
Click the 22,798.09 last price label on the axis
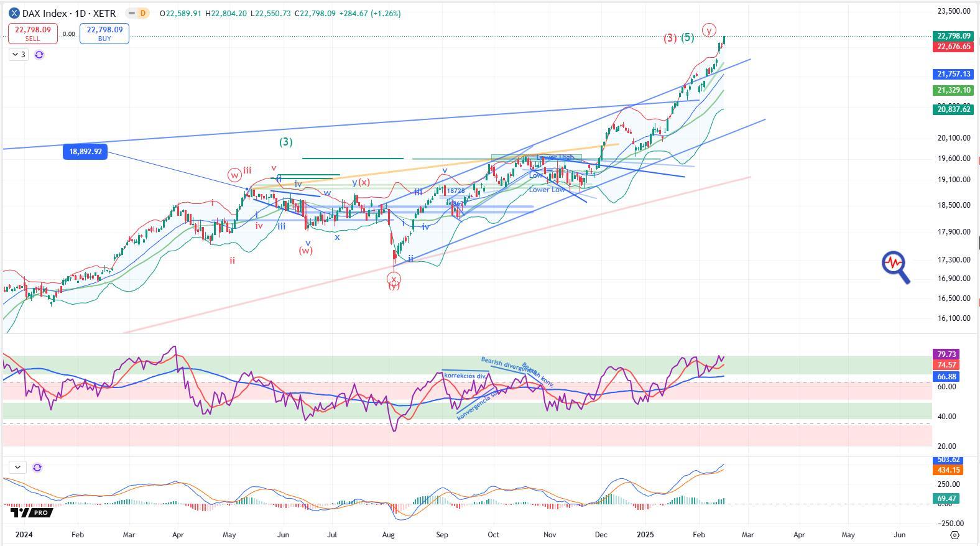[954, 36]
